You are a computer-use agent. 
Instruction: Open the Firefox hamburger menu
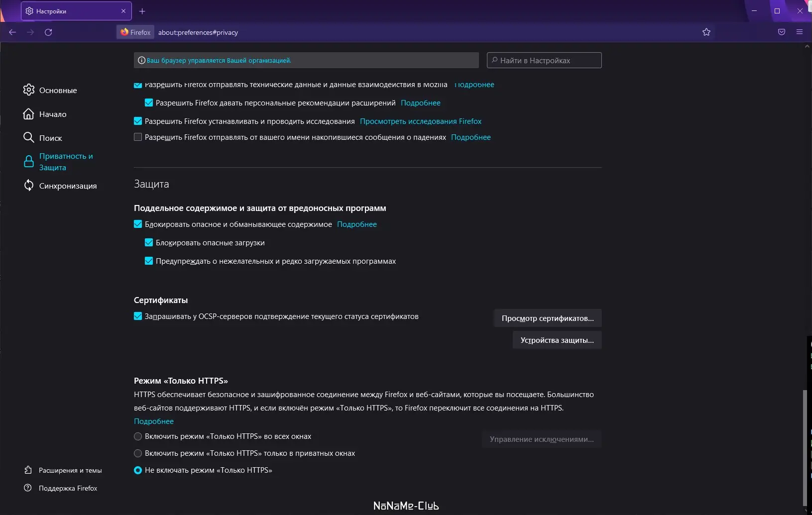pyautogui.click(x=799, y=32)
